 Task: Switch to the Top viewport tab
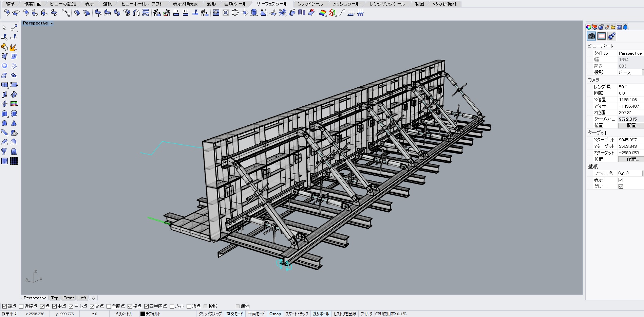click(55, 298)
